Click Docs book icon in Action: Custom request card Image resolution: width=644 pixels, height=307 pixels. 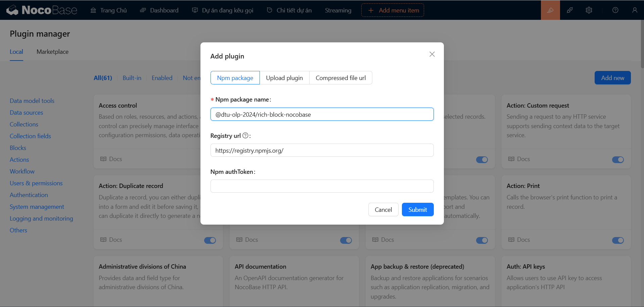pyautogui.click(x=511, y=159)
